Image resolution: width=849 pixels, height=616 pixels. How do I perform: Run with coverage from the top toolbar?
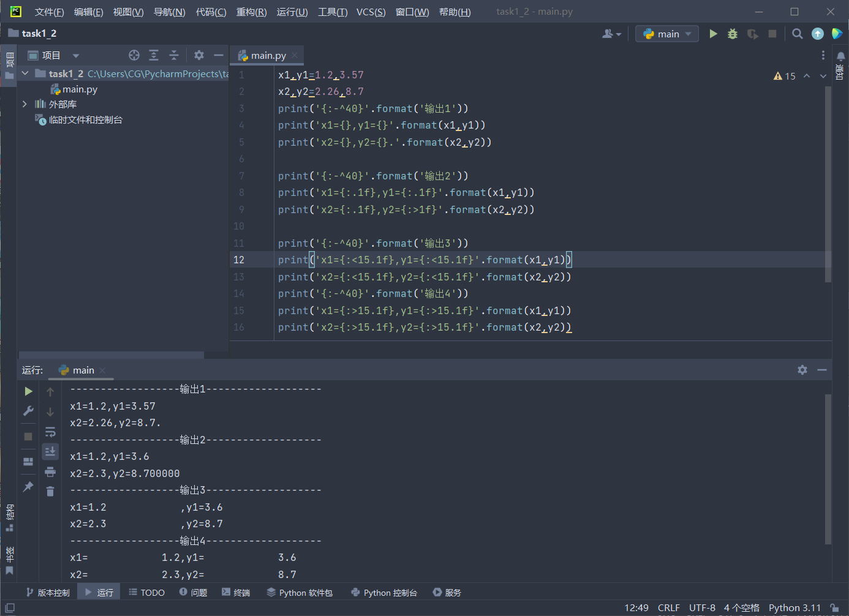click(x=753, y=34)
